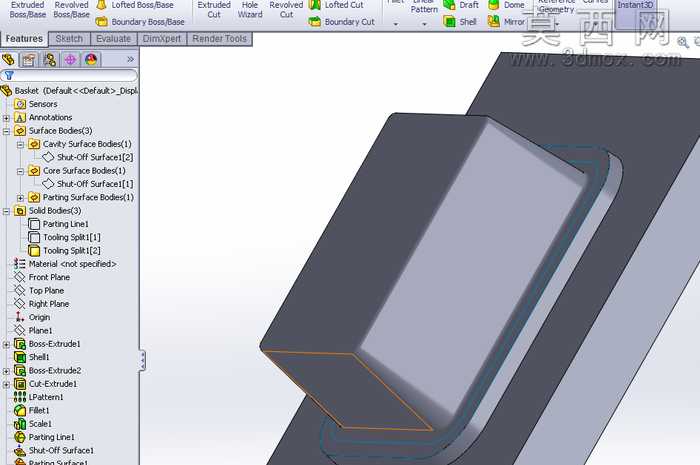Expand Parting Surface Bodies(1) folder

(20, 198)
